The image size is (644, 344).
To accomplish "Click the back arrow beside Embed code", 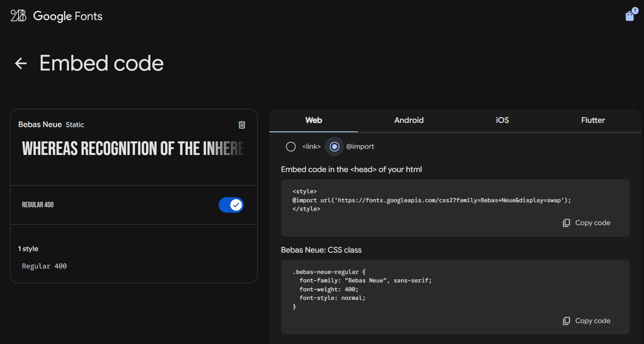I will (x=21, y=64).
